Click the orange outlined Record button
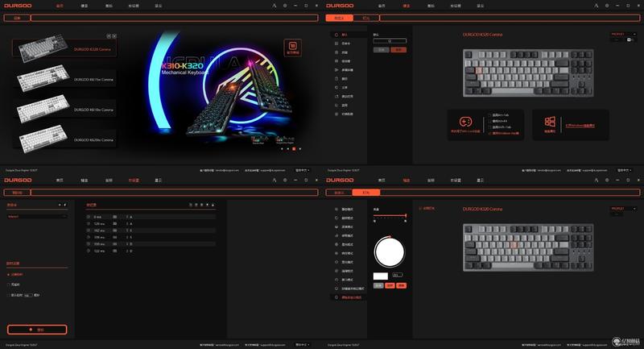The width and height of the screenshot is (644, 349). pos(37,330)
